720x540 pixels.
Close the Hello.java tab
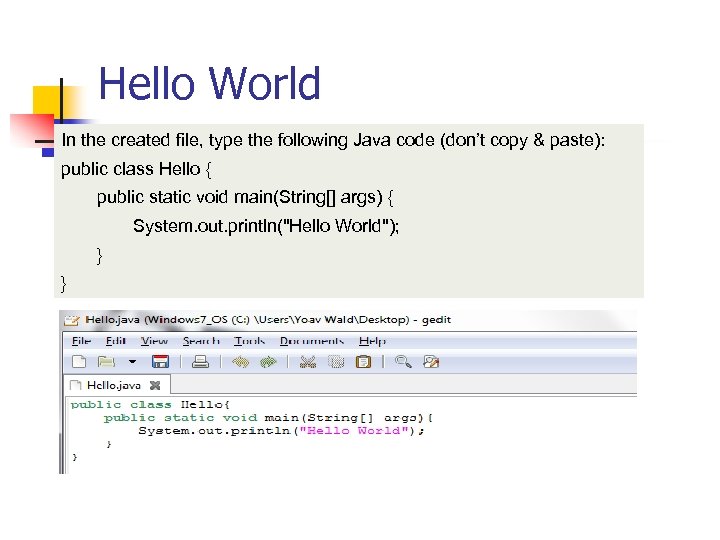(x=155, y=385)
